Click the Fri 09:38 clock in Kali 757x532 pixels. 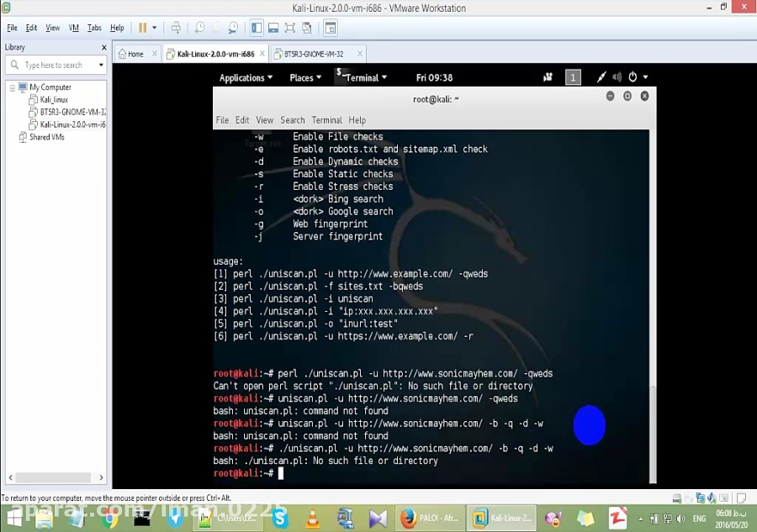[434, 77]
